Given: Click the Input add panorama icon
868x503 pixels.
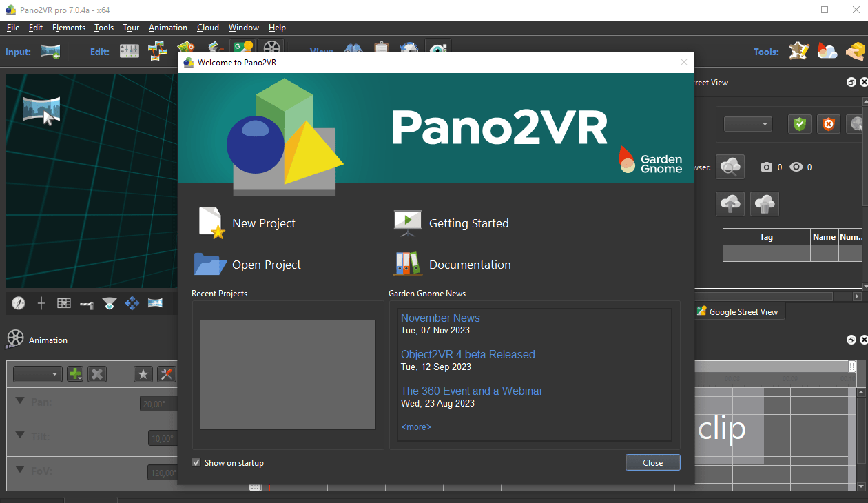Looking at the screenshot, I should (x=50, y=51).
